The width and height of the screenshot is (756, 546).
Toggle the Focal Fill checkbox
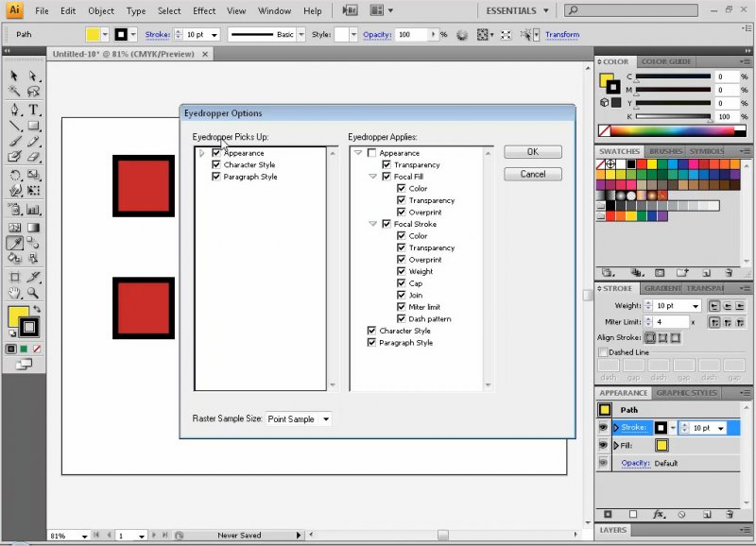[387, 177]
